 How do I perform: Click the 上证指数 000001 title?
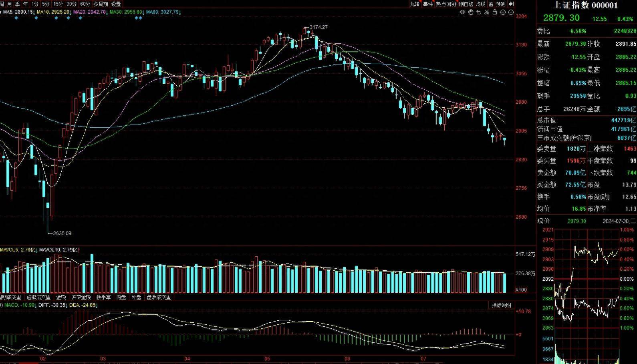pos(585,5)
